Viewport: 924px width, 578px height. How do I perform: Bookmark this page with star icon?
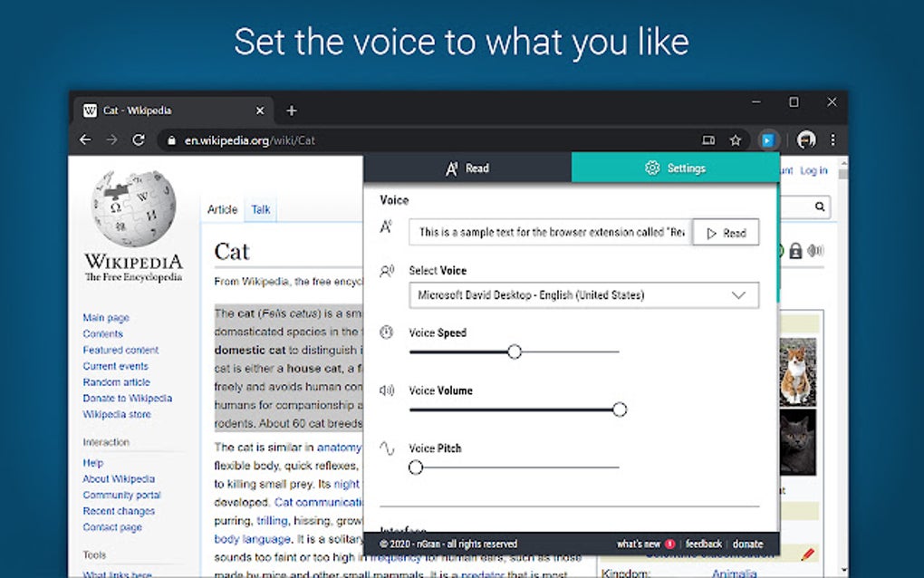click(x=735, y=140)
